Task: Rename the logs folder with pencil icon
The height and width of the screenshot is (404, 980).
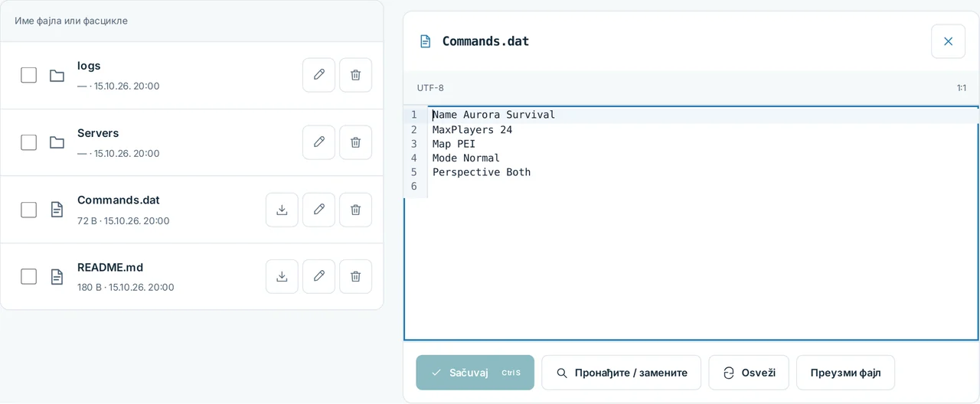Action: [x=318, y=75]
